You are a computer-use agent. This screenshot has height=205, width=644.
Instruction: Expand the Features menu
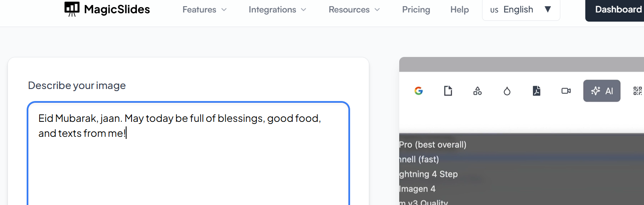coord(204,10)
